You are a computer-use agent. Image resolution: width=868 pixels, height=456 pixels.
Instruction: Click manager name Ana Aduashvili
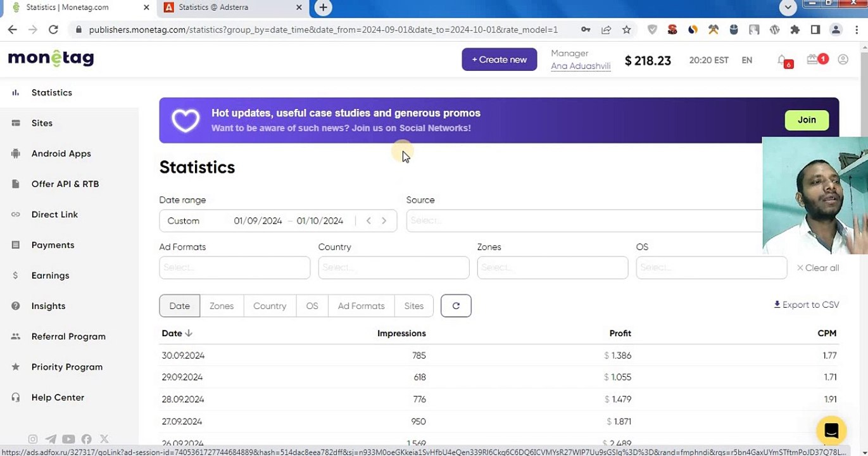581,66
